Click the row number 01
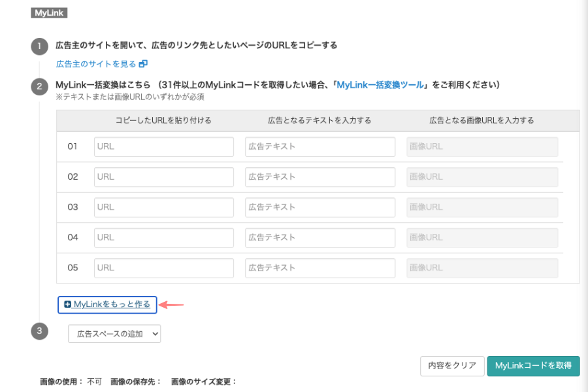The height and width of the screenshot is (392, 588). pyautogui.click(x=73, y=146)
